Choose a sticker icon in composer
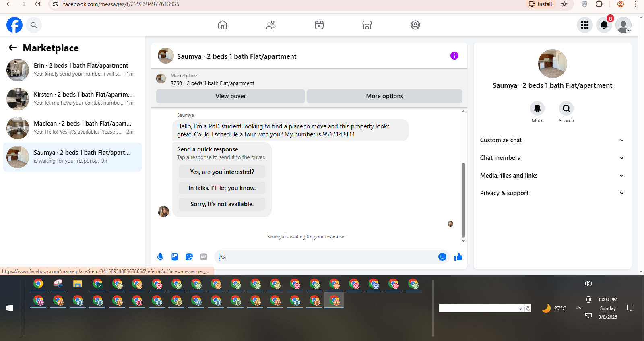Viewport: 644px width, 341px height. 189,257
